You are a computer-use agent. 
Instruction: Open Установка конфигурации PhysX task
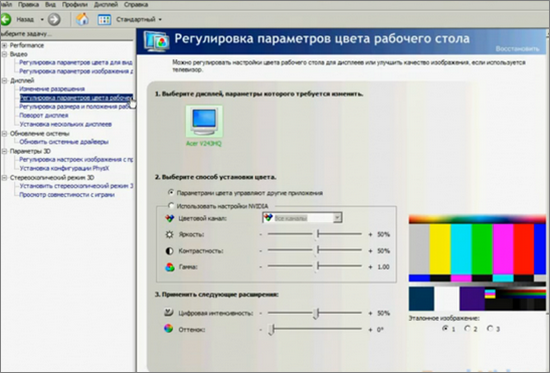(64, 168)
